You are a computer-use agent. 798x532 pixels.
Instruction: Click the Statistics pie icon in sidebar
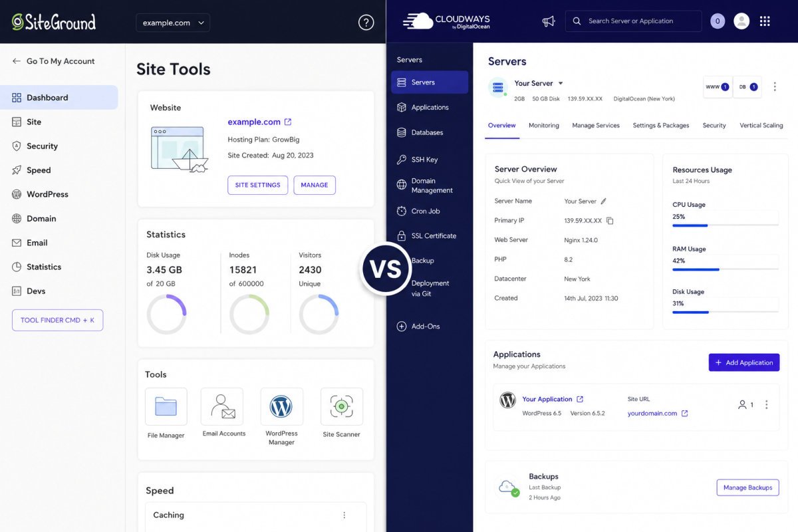17,267
